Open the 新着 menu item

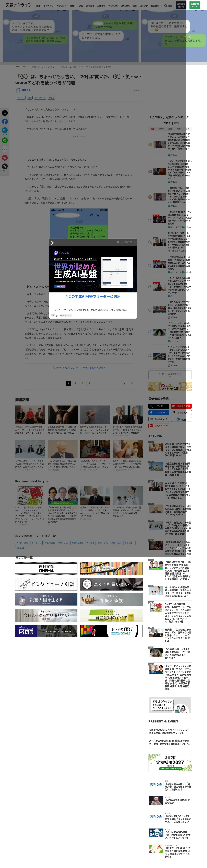(x=39, y=6)
